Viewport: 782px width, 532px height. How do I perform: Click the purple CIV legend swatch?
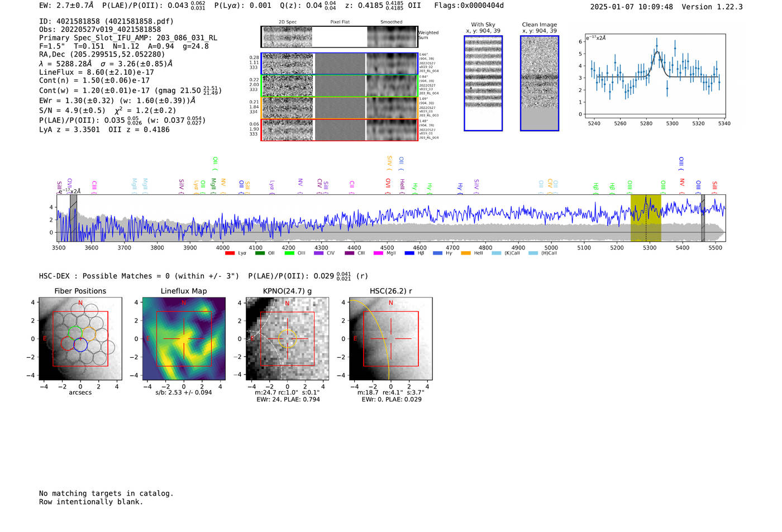pyautogui.click(x=319, y=253)
